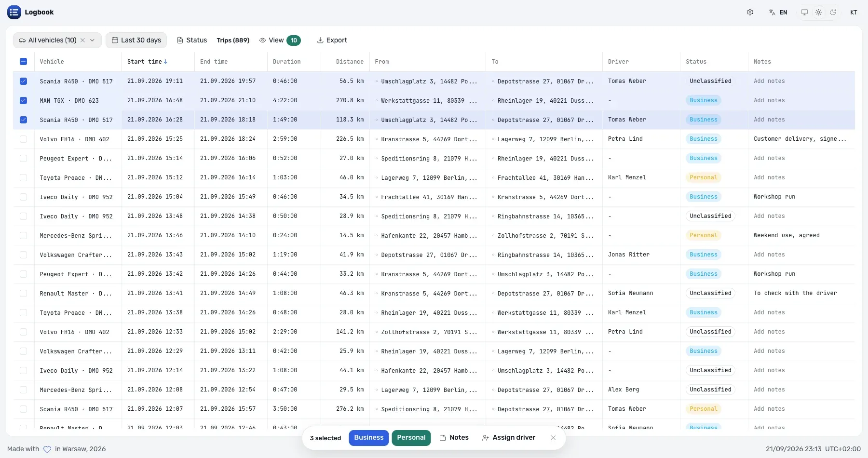Click the Notes bulk action button
Screen dimensions: 868x458
pyautogui.click(x=454, y=438)
